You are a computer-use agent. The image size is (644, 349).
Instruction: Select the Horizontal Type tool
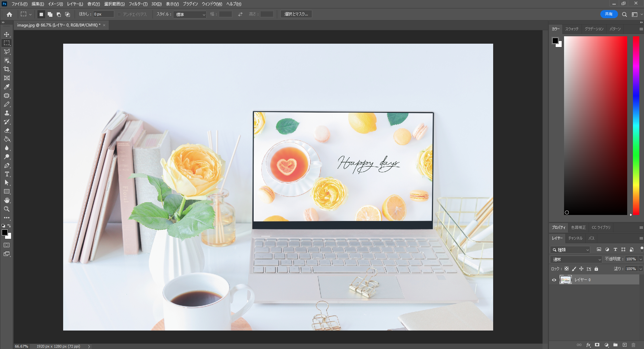[7, 174]
